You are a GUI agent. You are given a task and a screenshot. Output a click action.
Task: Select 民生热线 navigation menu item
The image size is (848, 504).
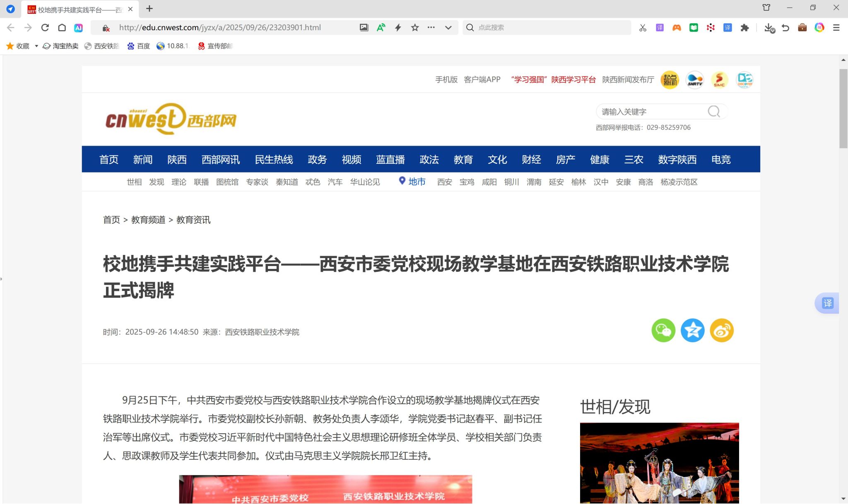(x=274, y=159)
